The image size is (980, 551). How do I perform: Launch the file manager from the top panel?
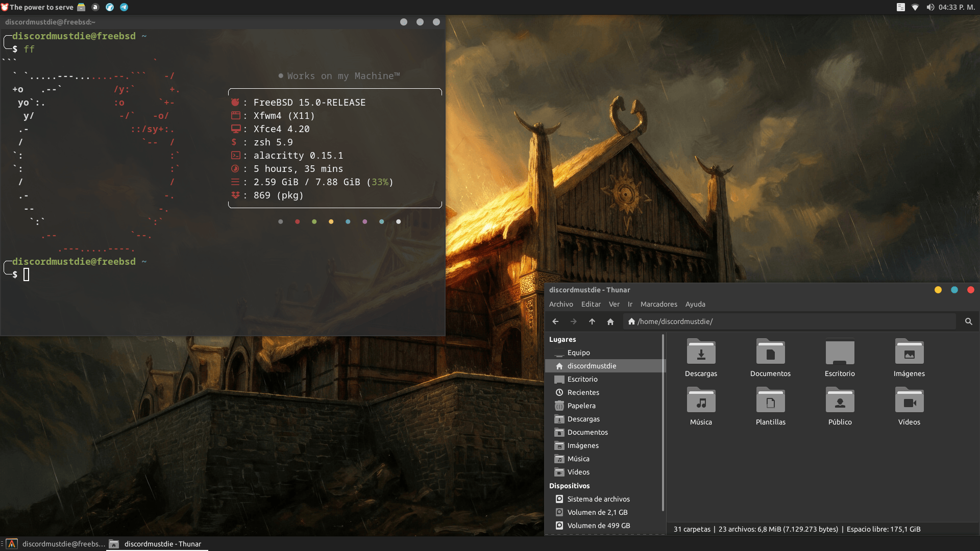81,7
